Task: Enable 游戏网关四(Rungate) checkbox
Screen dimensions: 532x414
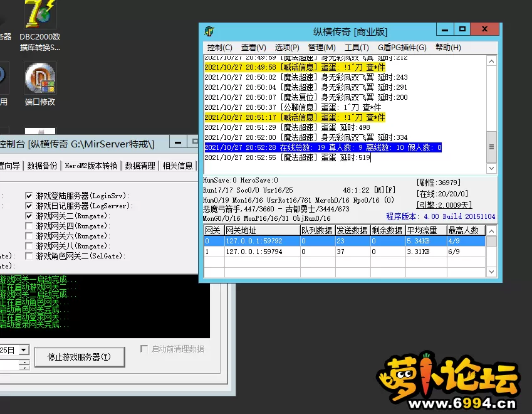Action: (x=29, y=226)
